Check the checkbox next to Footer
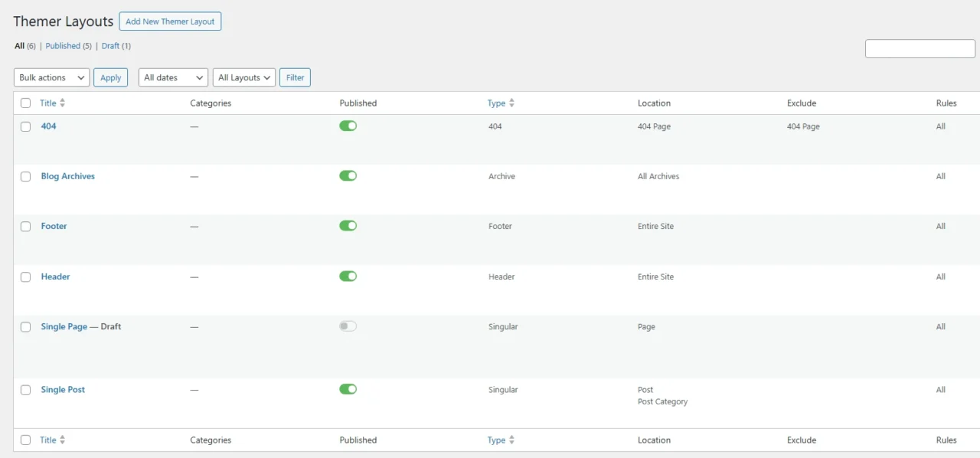 pos(25,225)
